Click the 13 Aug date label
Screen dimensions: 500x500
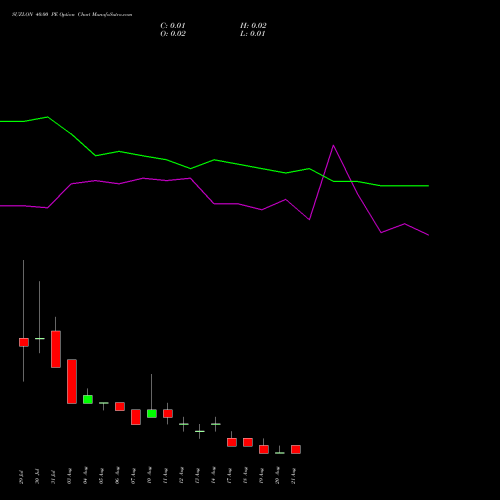(x=198, y=476)
